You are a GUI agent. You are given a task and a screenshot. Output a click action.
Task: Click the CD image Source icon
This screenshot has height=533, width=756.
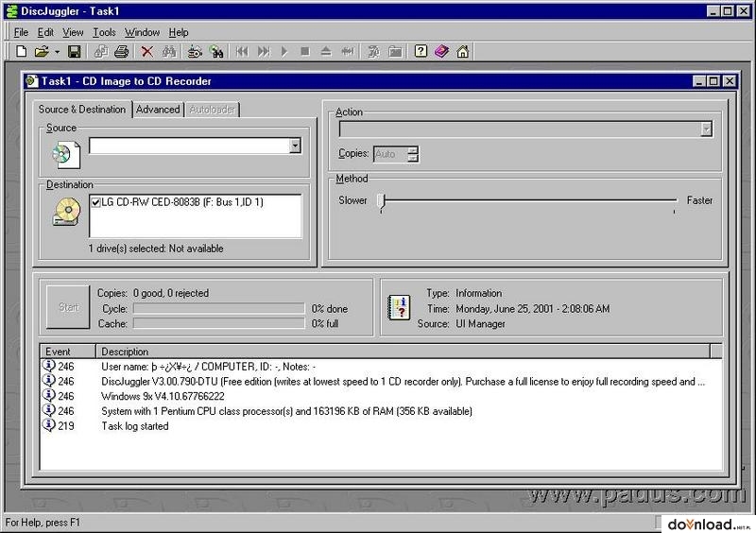tap(66, 154)
